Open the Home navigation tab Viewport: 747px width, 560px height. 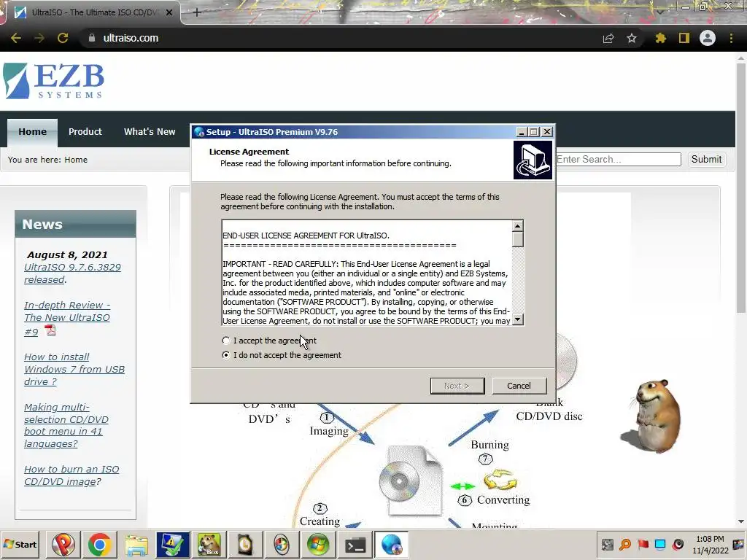32,132
